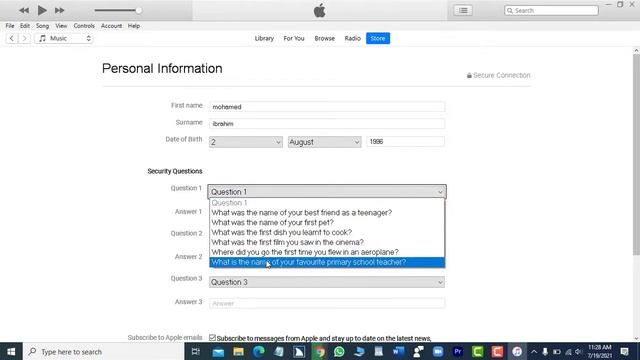The width and height of the screenshot is (640, 360).
Task: Skip to next track button
Action: (x=60, y=10)
